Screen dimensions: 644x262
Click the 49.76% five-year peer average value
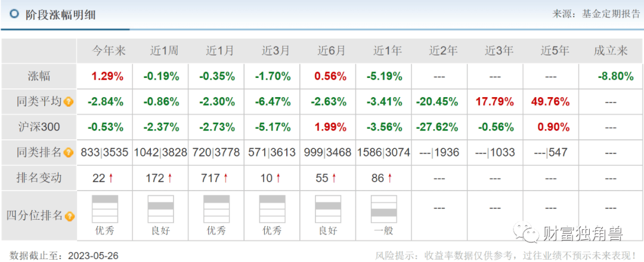(550, 102)
